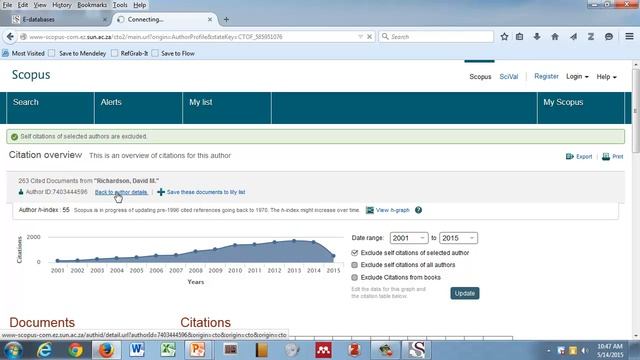Open PowerPoint from taskbar
Image resolution: width=640 pixels, height=360 pixels.
tap(198, 350)
